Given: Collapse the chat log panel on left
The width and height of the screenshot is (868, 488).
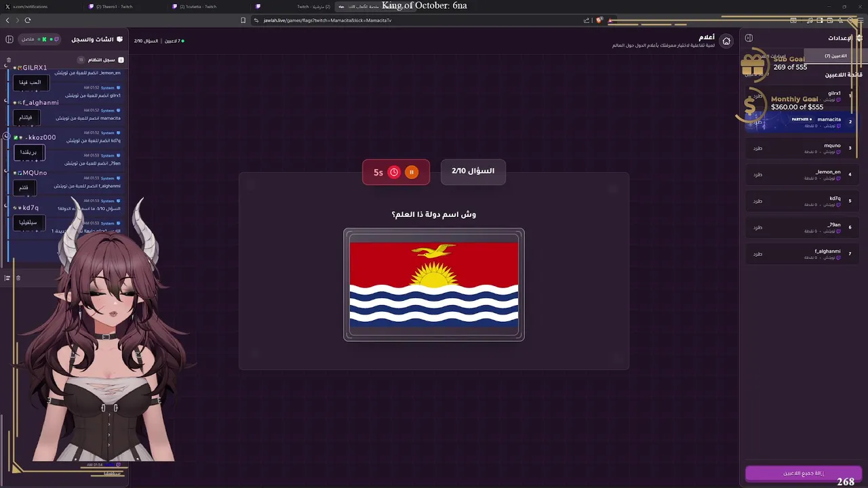Looking at the screenshot, I should point(9,39).
